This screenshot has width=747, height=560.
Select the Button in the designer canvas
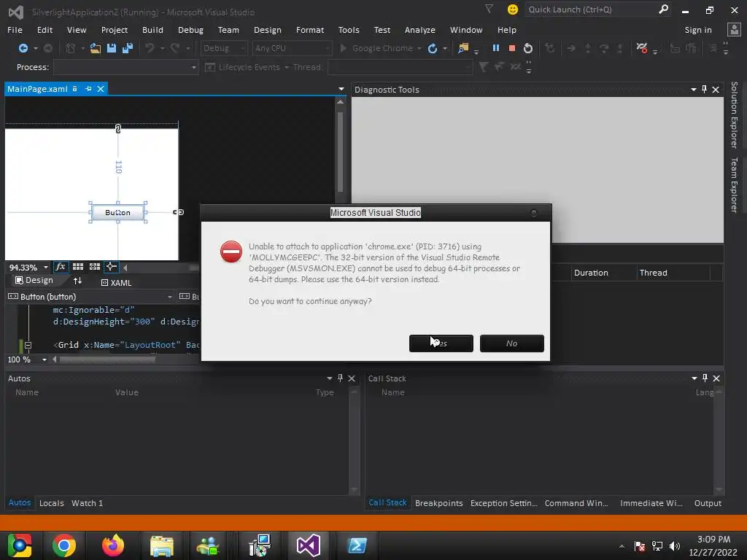117,212
